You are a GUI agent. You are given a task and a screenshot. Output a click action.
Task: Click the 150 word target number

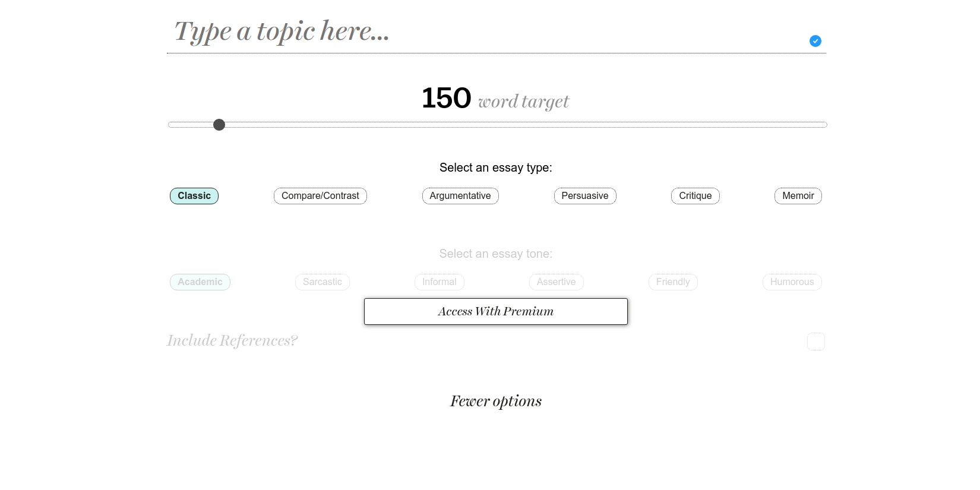click(446, 98)
